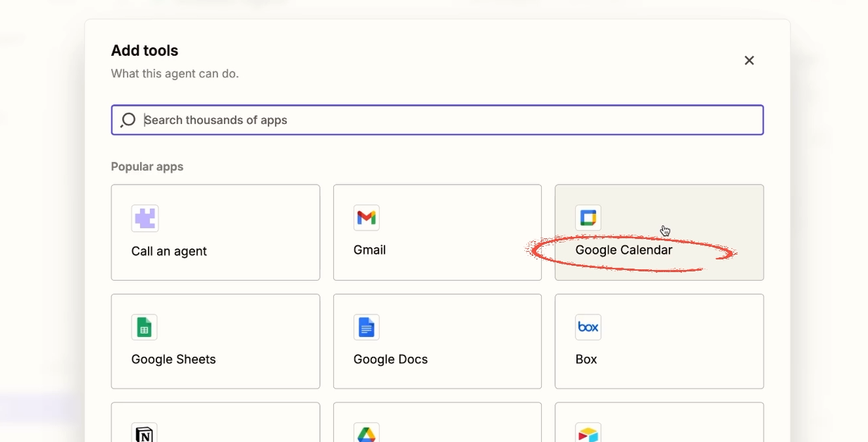The image size is (868, 442).
Task: Click the Box app icon
Action: coord(588,327)
